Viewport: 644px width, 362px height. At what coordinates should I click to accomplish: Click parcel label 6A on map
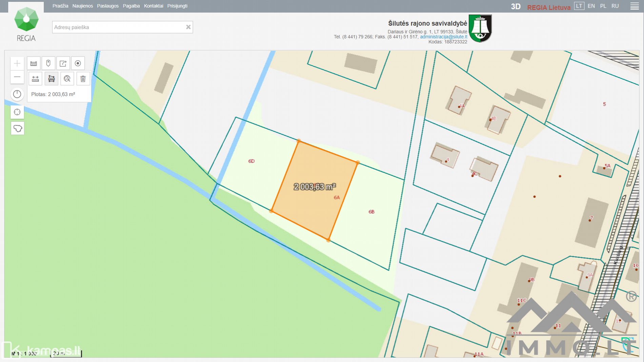coord(337,197)
